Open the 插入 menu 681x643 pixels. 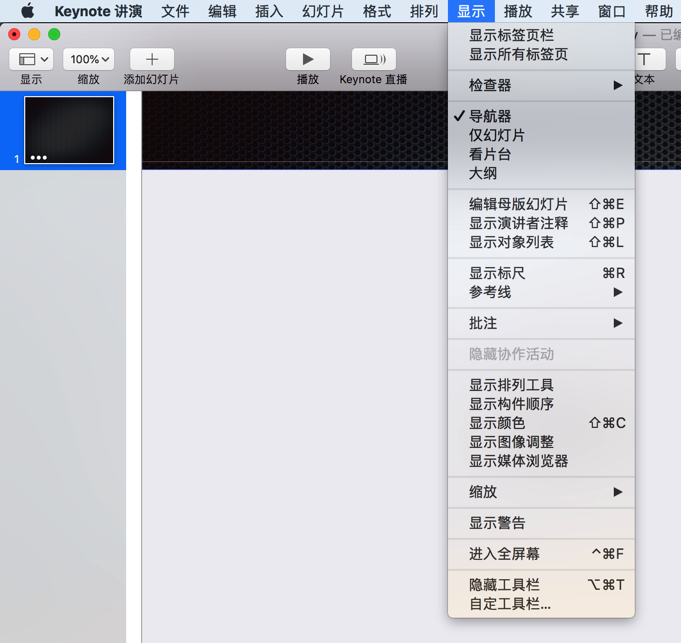point(269,11)
